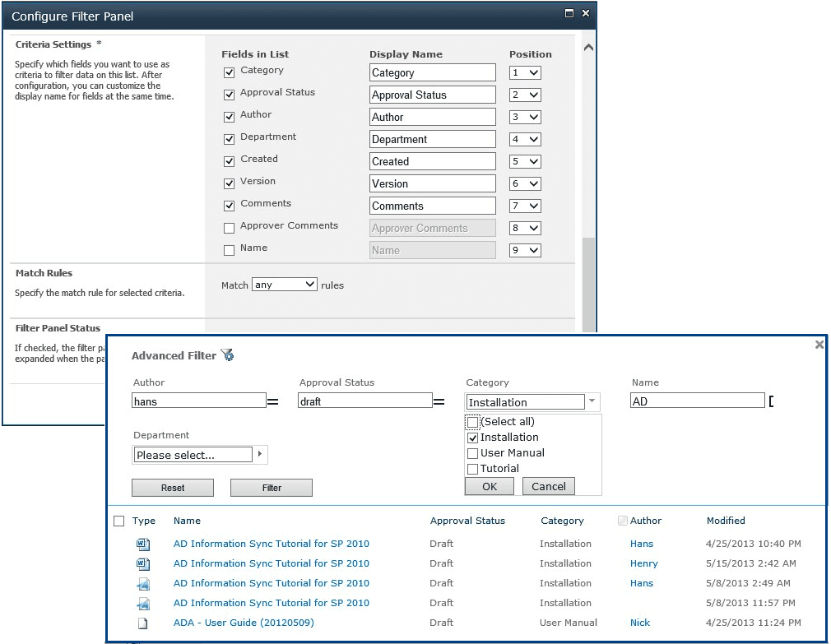Uncheck the Version field checkbox
Screen dimensions: 831x644
(x=229, y=183)
